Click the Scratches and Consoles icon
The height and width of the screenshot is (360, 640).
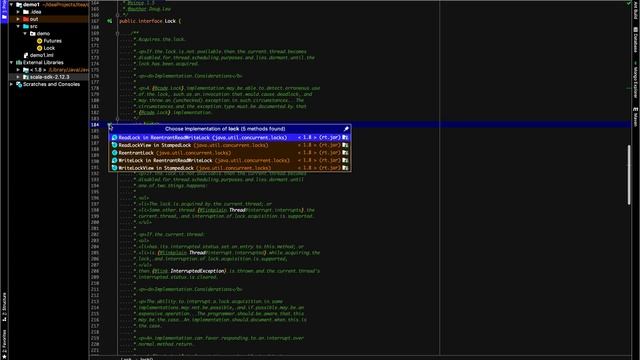19,84
